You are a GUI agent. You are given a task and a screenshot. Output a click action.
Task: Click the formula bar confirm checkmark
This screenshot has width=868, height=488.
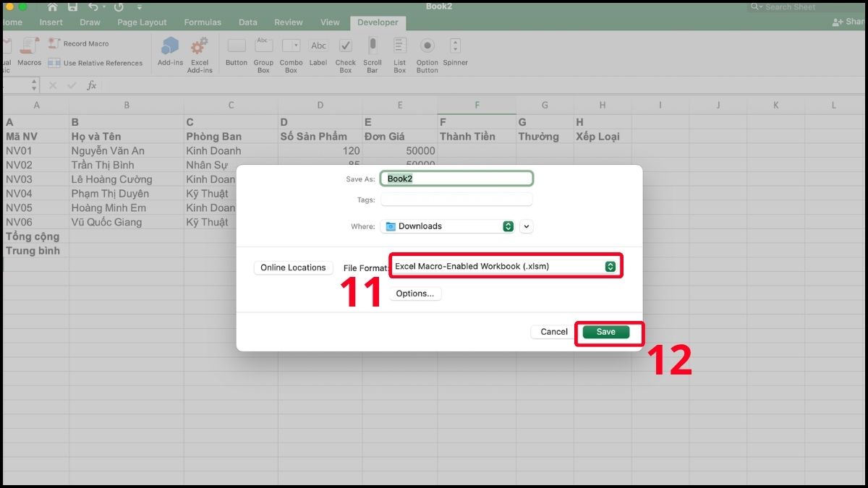[72, 85]
